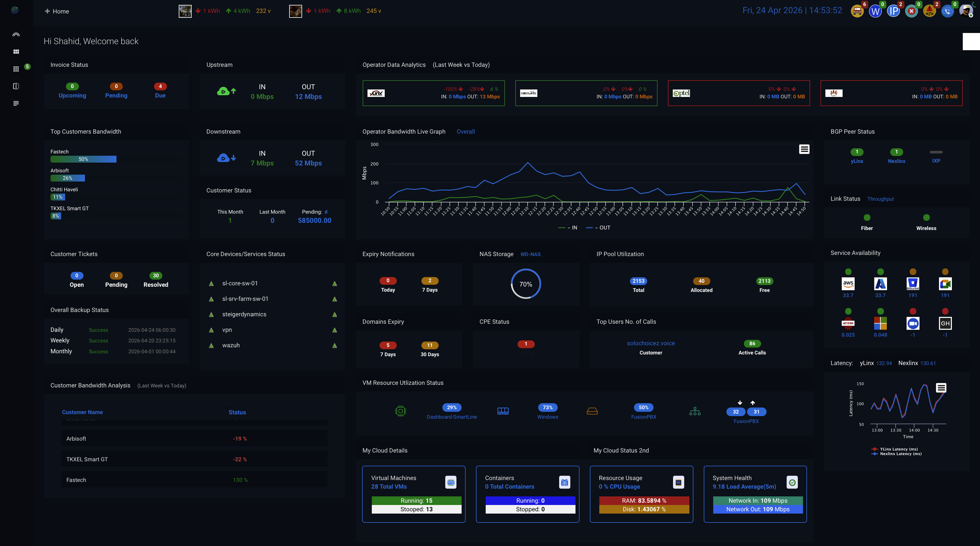Open Upcoming invoices
980x546 pixels.
pyautogui.click(x=72, y=91)
